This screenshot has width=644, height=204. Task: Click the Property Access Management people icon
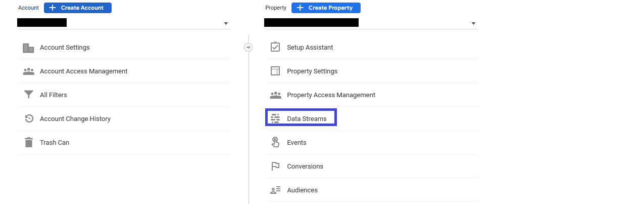click(275, 95)
